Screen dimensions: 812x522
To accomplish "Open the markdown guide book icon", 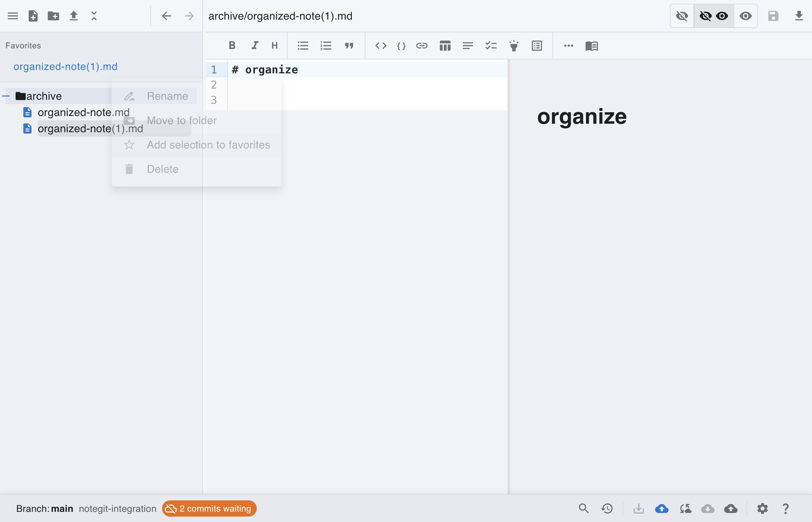I will pos(591,46).
